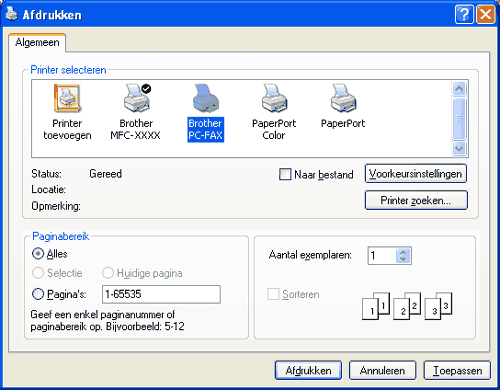
Task: Select the PaperPort printer icon
Action: [x=343, y=99]
